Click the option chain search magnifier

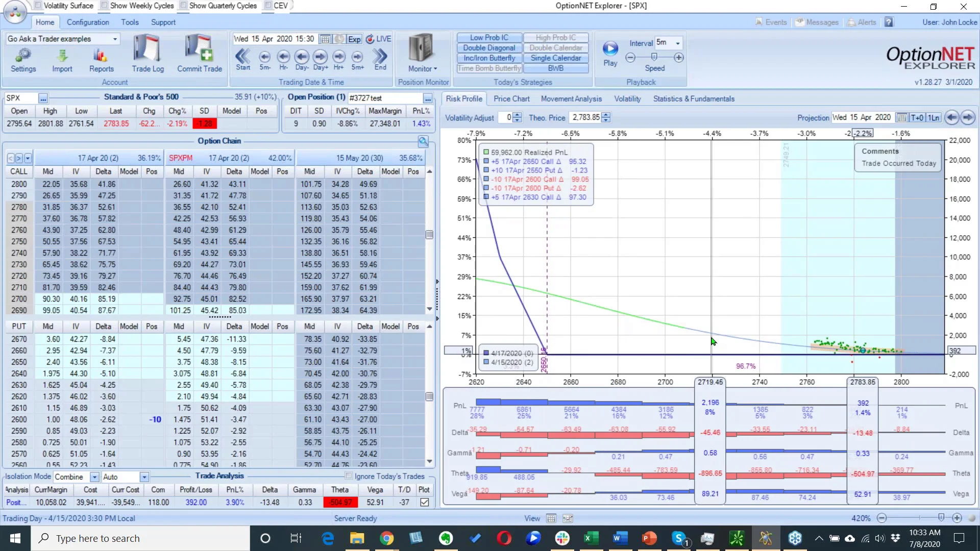click(423, 141)
